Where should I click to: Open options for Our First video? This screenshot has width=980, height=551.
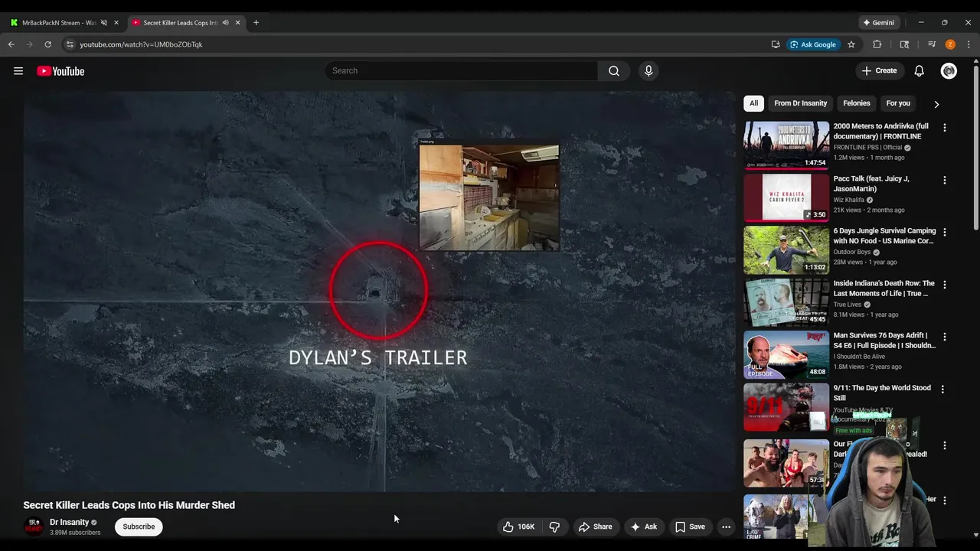(944, 446)
